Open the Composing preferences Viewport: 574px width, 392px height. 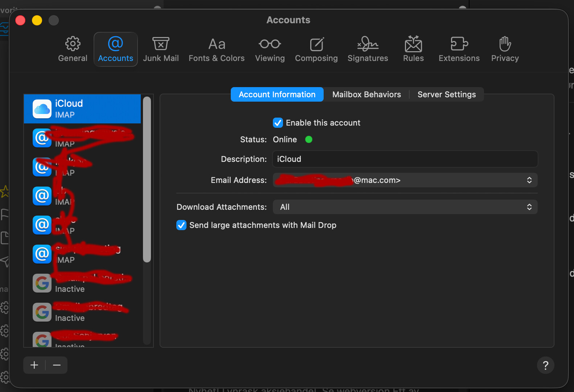tap(316, 49)
